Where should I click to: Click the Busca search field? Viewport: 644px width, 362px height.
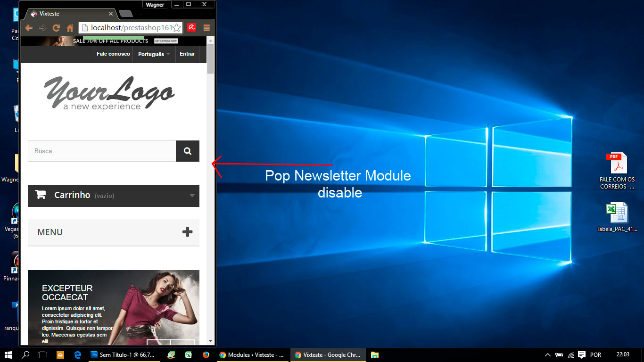pyautogui.click(x=102, y=151)
